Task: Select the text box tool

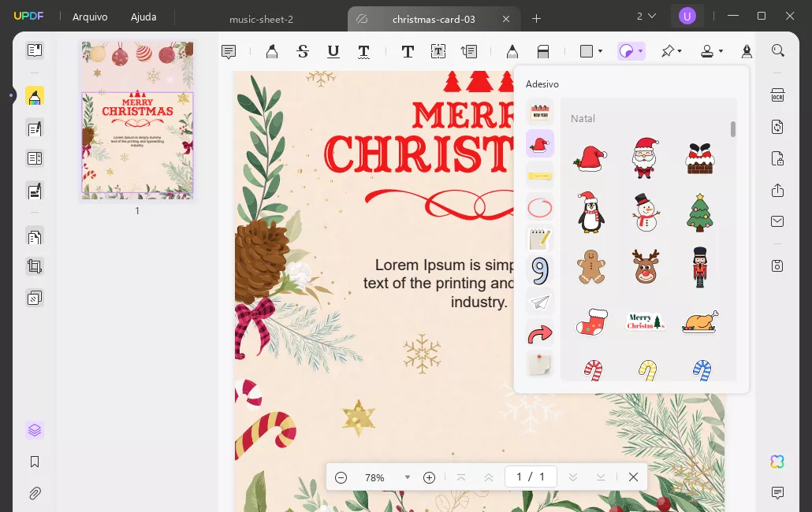Action: coord(438,51)
